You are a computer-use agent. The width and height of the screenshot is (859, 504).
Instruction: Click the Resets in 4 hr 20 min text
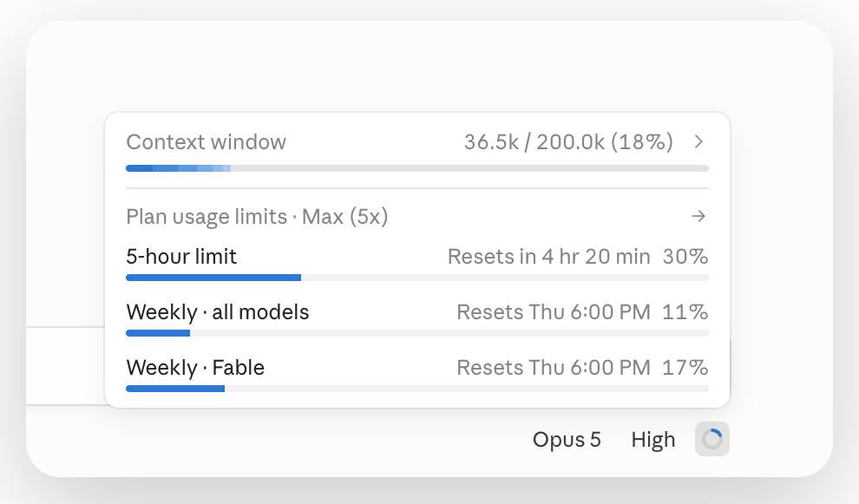coord(549,257)
